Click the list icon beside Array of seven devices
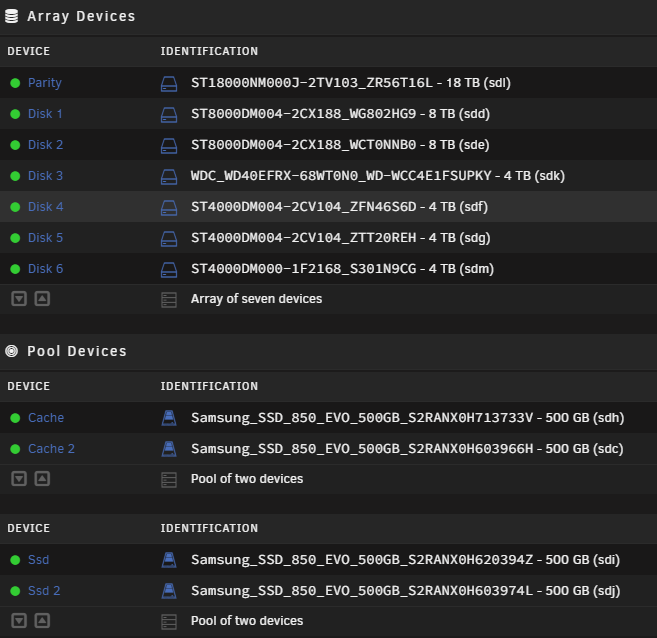This screenshot has height=638, width=657. coord(169,300)
